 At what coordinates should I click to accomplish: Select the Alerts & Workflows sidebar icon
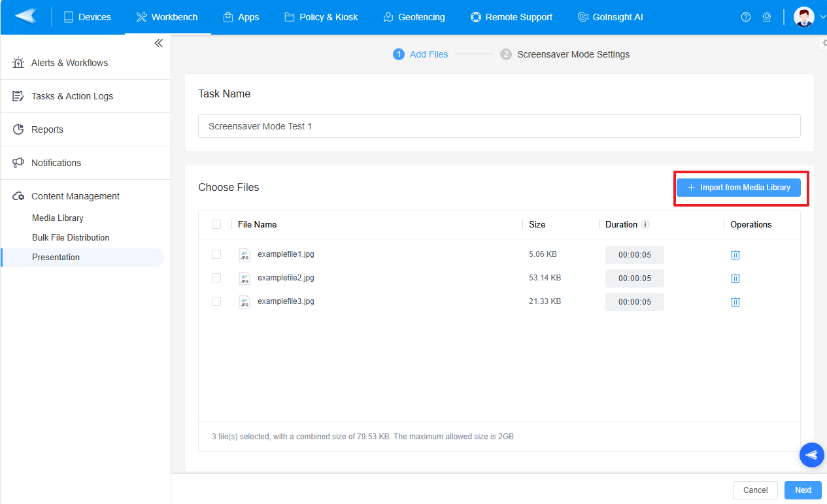click(18, 62)
